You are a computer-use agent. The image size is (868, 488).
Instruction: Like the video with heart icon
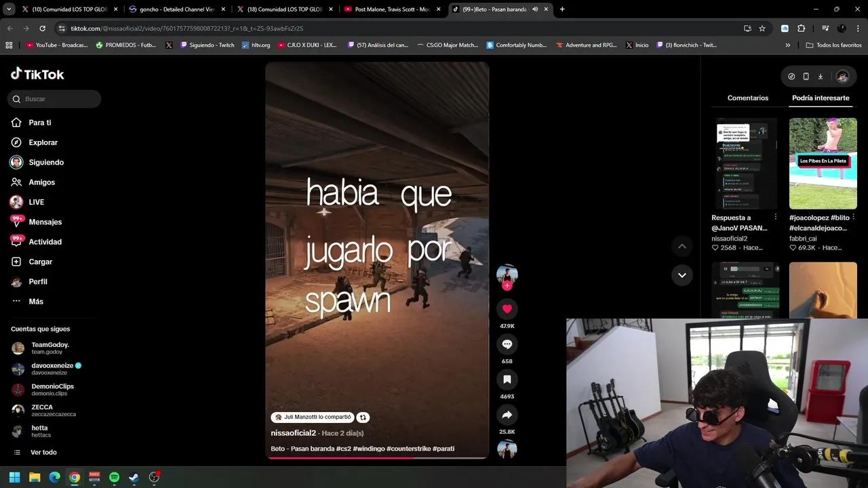(507, 308)
